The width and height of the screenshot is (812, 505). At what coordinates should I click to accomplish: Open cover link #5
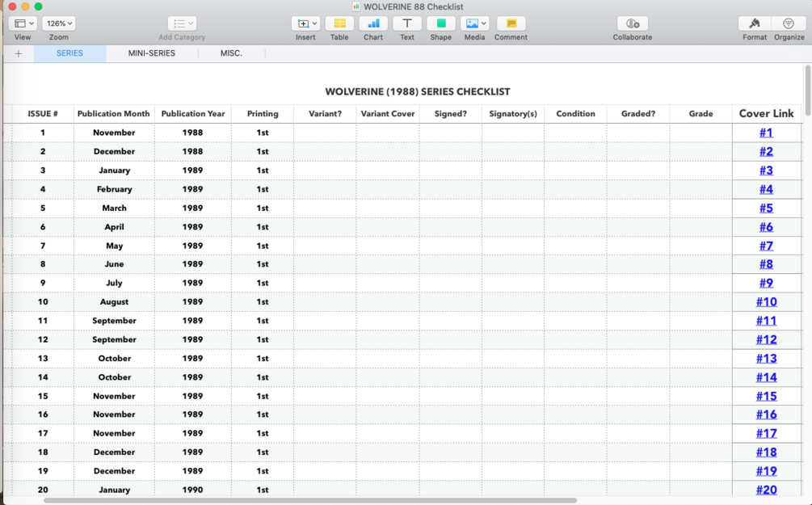(x=767, y=208)
